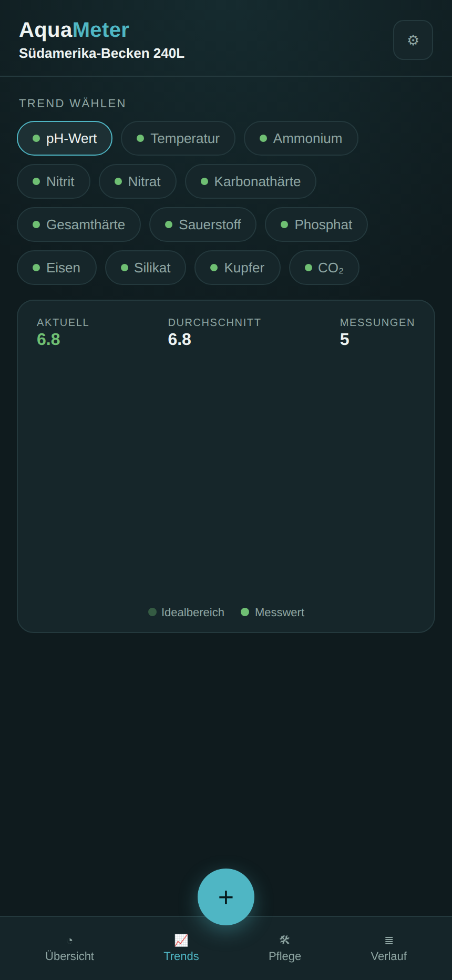The image size is (452, 980).
Task: Tap the plus add-measurement button
Action: (226, 897)
